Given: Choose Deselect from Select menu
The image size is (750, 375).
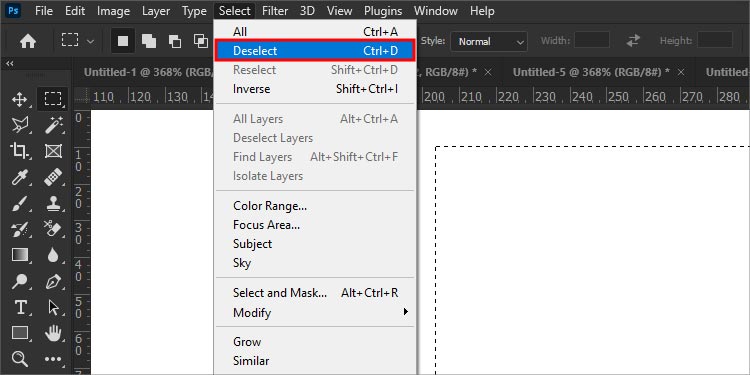Looking at the screenshot, I should point(316,51).
